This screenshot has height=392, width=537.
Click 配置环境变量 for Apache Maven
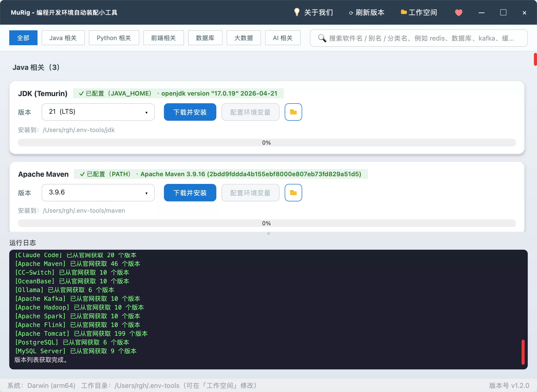click(x=250, y=193)
